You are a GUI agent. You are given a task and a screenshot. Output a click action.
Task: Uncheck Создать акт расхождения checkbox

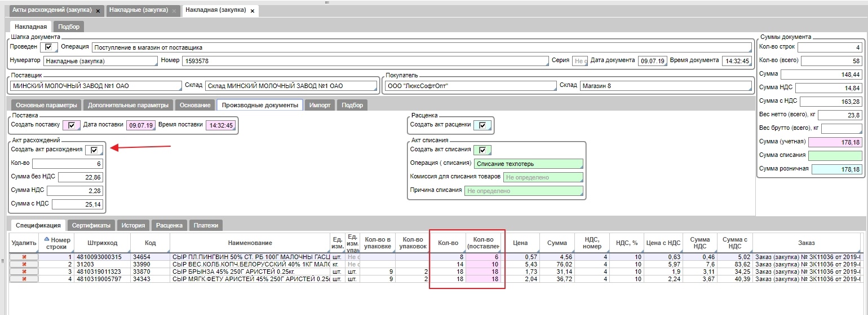point(94,150)
